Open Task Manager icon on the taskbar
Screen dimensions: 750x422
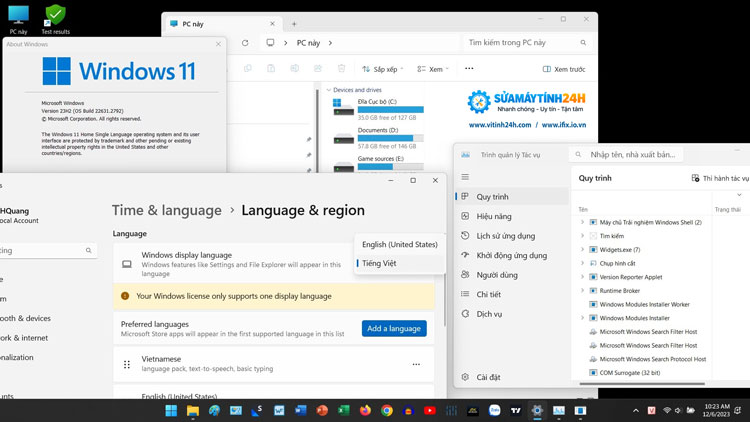coord(559,411)
